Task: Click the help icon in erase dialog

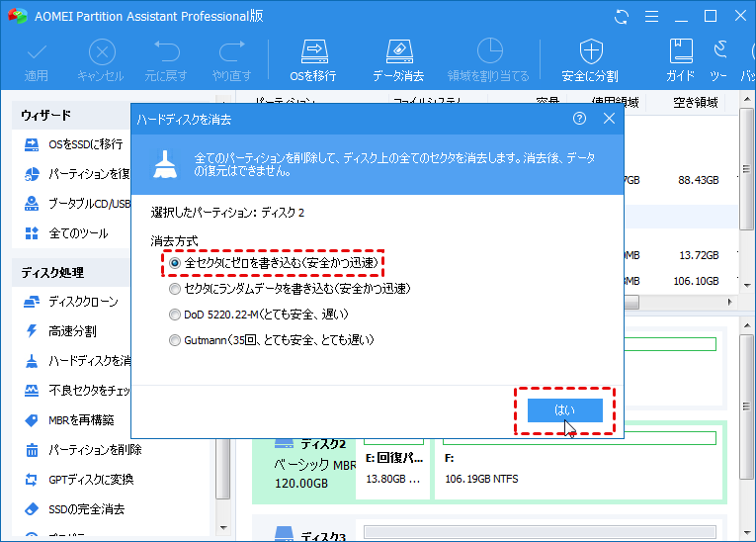Action: point(579,119)
